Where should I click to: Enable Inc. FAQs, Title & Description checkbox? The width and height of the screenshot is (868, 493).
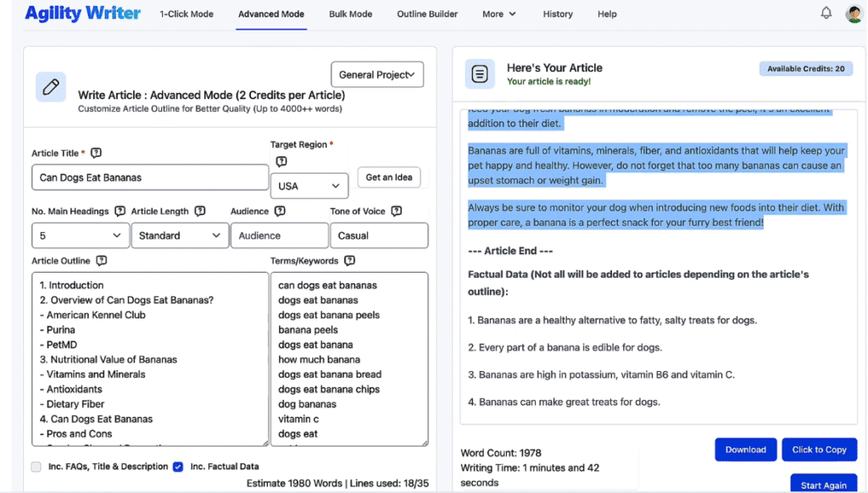(36, 467)
